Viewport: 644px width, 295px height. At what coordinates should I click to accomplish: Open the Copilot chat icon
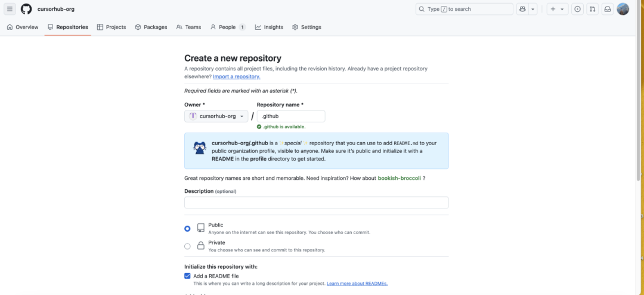point(523,9)
